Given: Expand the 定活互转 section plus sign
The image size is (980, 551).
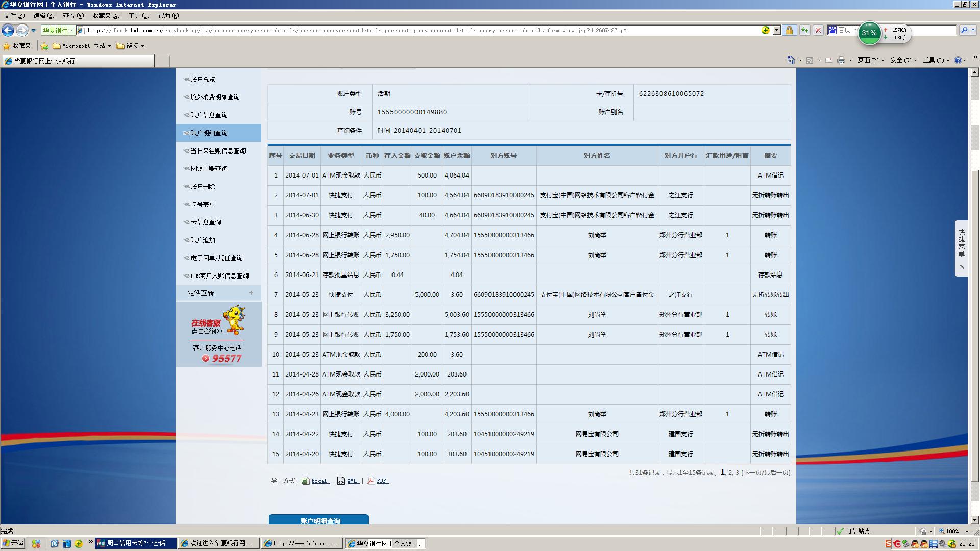Looking at the screenshot, I should click(x=251, y=293).
